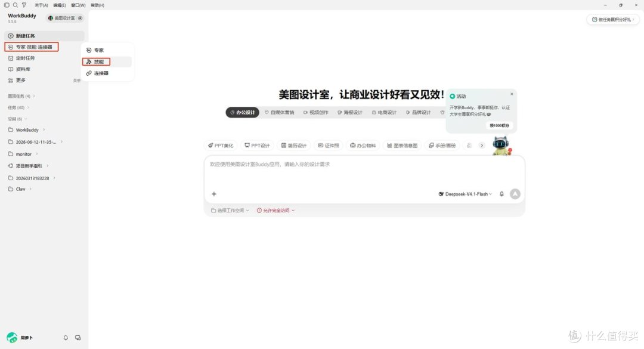Open the Deepseek-V4.1-Flash model dropdown
This screenshot has height=349, width=644.
click(x=465, y=194)
